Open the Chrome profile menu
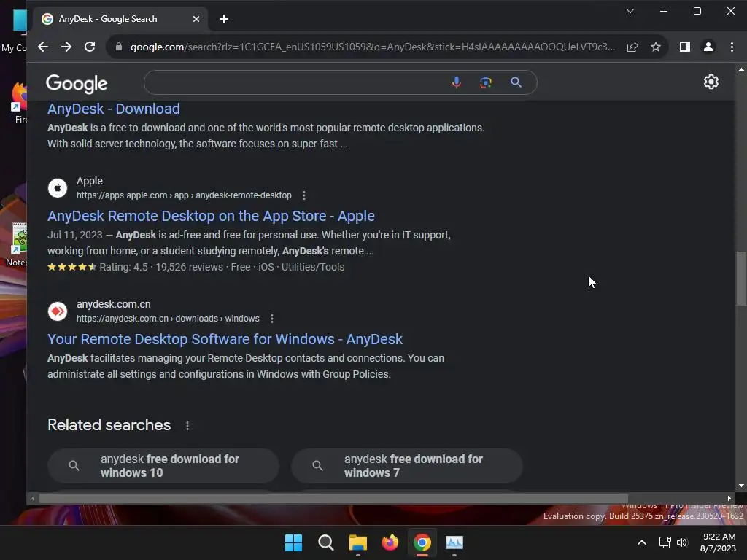The width and height of the screenshot is (747, 560). click(708, 47)
